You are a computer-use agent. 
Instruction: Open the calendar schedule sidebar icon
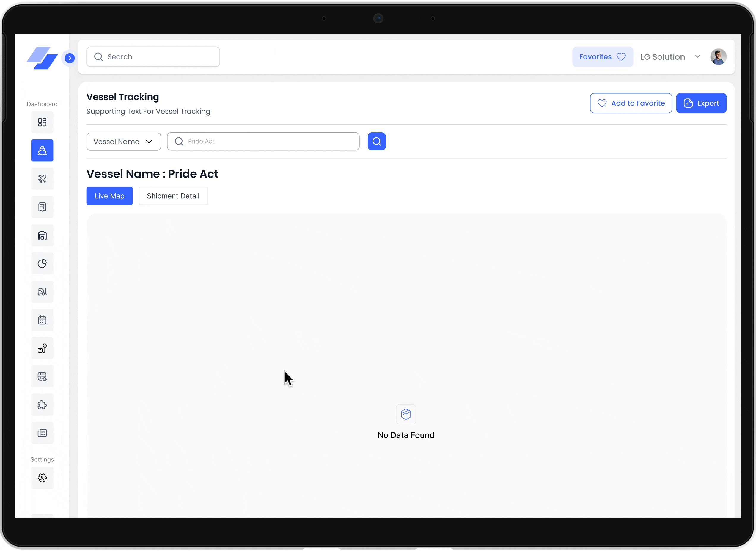(x=42, y=320)
